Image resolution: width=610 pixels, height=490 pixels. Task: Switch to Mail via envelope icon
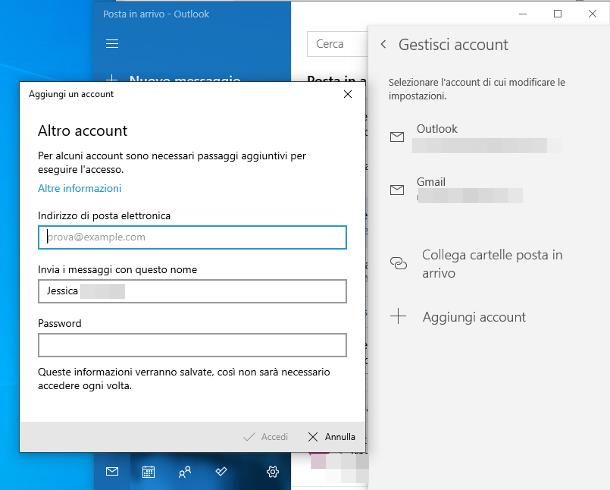pyautogui.click(x=112, y=472)
